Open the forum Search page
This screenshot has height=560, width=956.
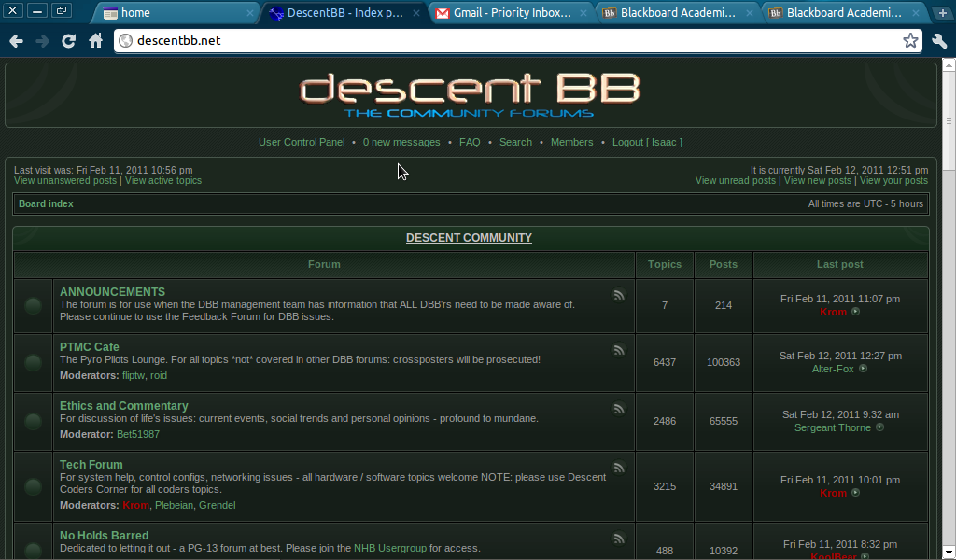click(515, 142)
